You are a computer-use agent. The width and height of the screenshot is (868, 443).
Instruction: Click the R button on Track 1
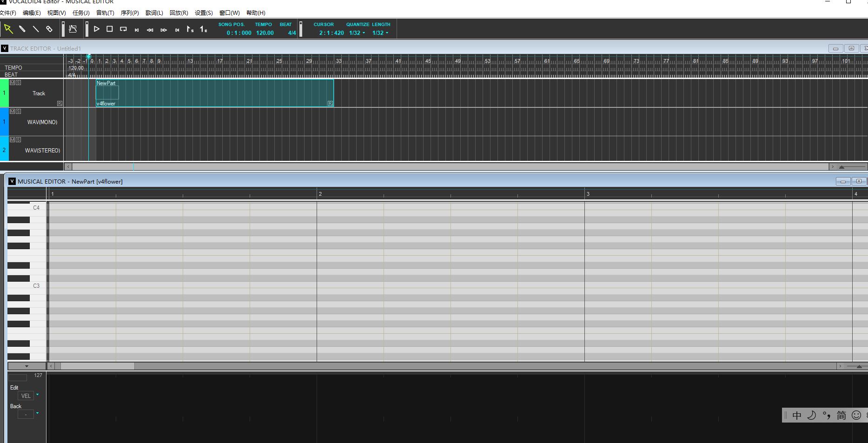pyautogui.click(x=60, y=103)
